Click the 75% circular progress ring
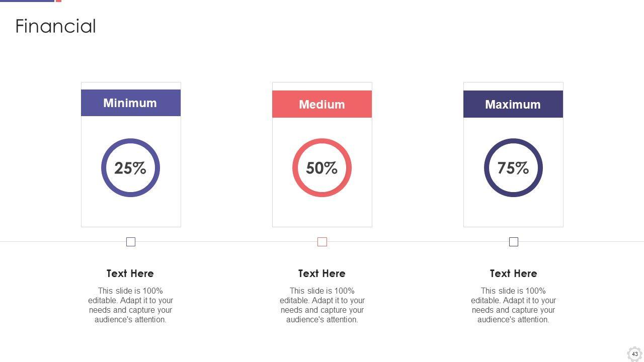The height and width of the screenshot is (362, 644). [x=513, y=168]
